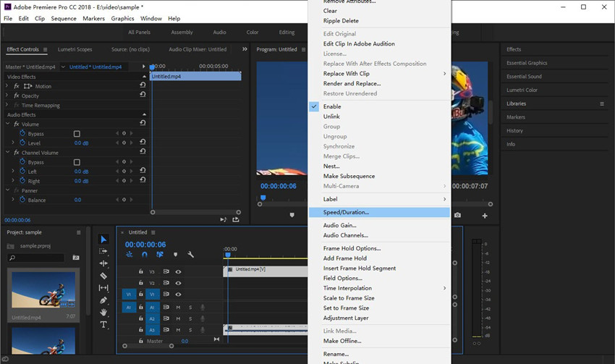
Task: Toggle the timeline Snap magnet icon
Action: point(145,254)
